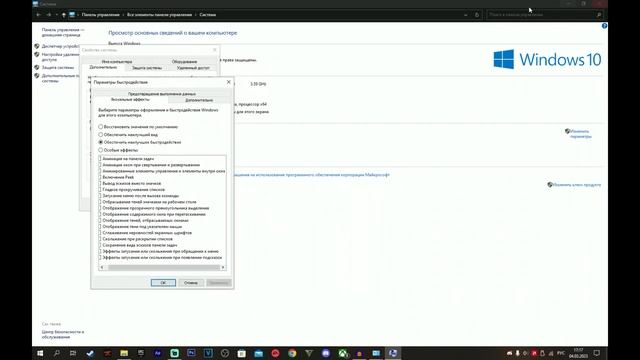Click horizontal scrollbar in effects list
This screenshot has height=360, width=640.
pos(163,267)
